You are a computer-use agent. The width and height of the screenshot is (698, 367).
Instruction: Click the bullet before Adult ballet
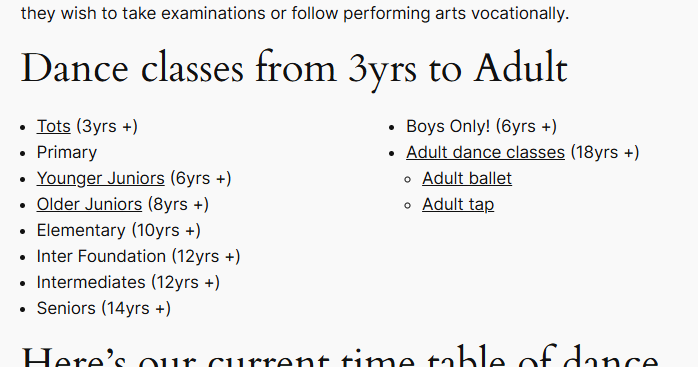pos(407,179)
